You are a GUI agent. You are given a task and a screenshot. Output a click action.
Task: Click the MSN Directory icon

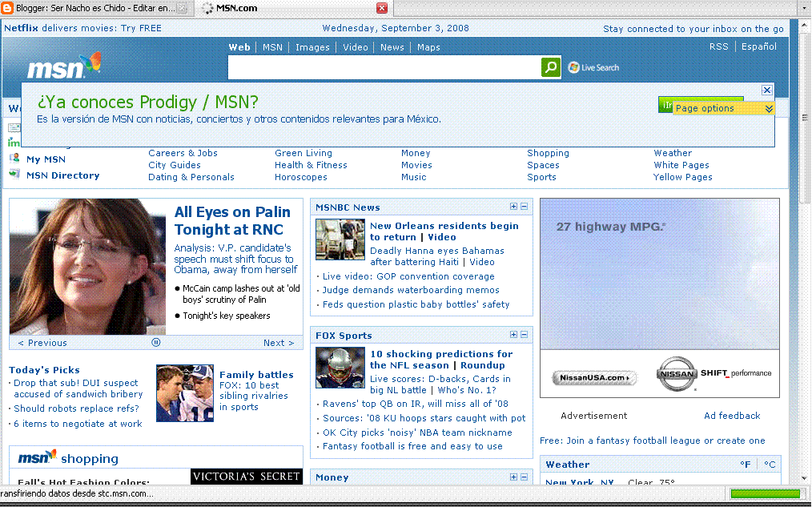[14, 175]
